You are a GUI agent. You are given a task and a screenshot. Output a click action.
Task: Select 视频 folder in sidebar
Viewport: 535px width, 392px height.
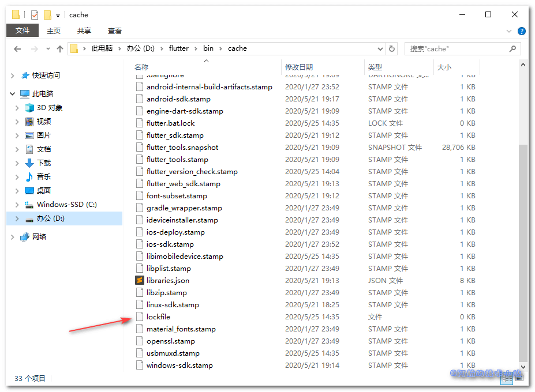tap(44, 122)
